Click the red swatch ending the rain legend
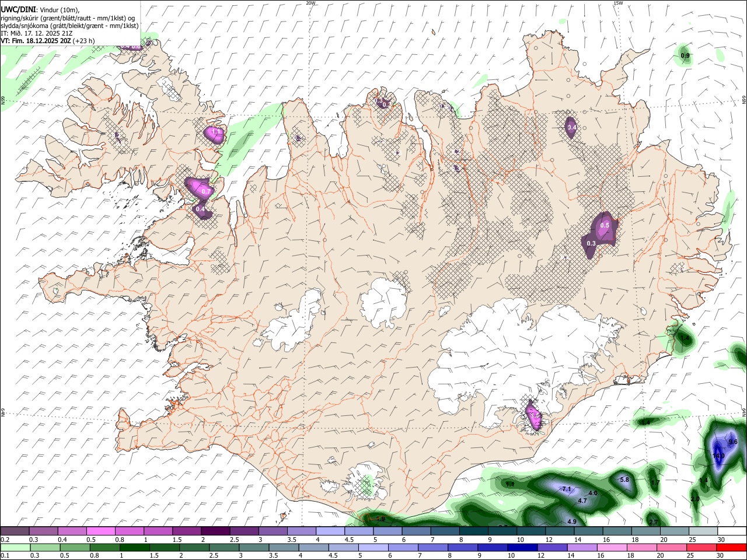Screen dimensions: 747x560 [x=731, y=547]
